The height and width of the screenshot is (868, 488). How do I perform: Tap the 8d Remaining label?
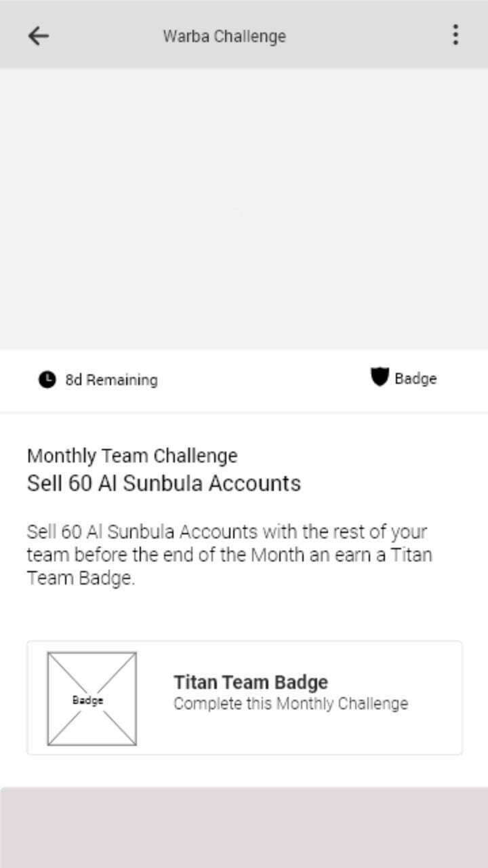[111, 380]
